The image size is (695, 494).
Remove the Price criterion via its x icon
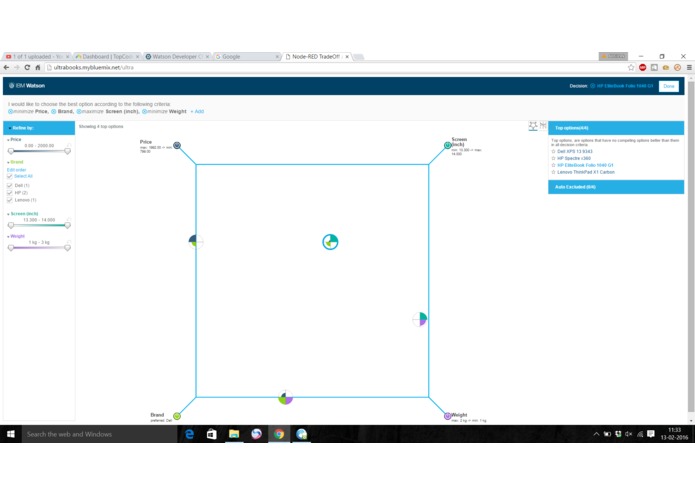pos(10,112)
